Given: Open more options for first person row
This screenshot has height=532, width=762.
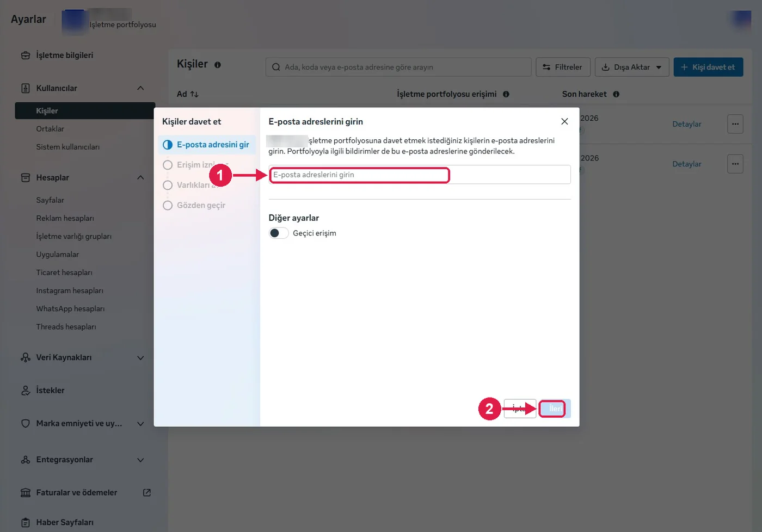Looking at the screenshot, I should coord(735,124).
